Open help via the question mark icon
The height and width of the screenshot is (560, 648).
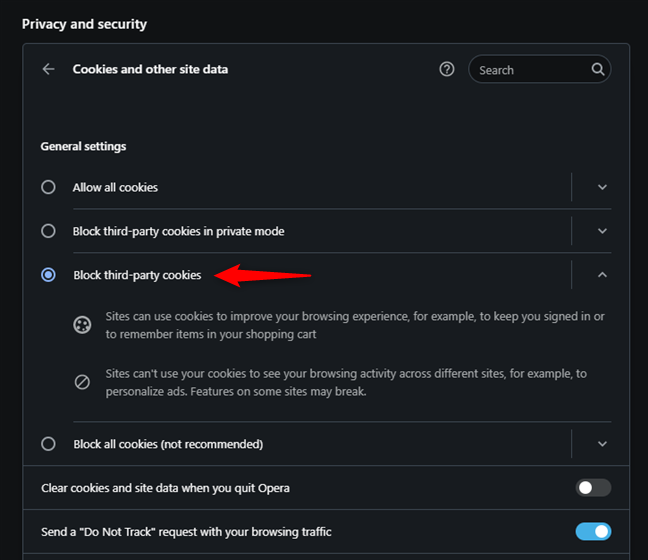[x=446, y=69]
